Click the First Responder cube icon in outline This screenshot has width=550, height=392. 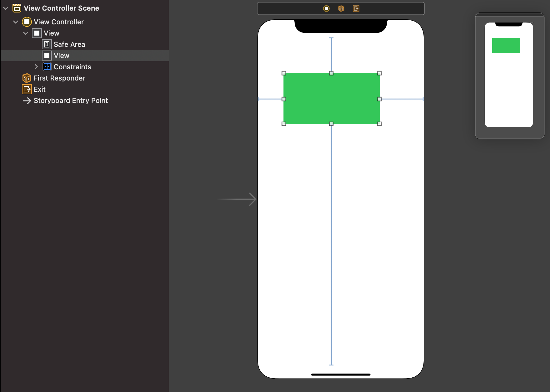pyautogui.click(x=27, y=78)
